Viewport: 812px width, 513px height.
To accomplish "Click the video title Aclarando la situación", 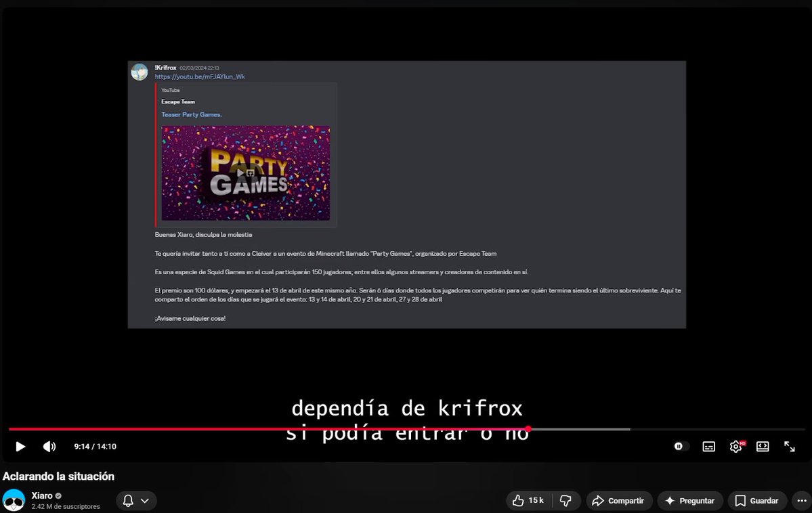I will (x=58, y=476).
